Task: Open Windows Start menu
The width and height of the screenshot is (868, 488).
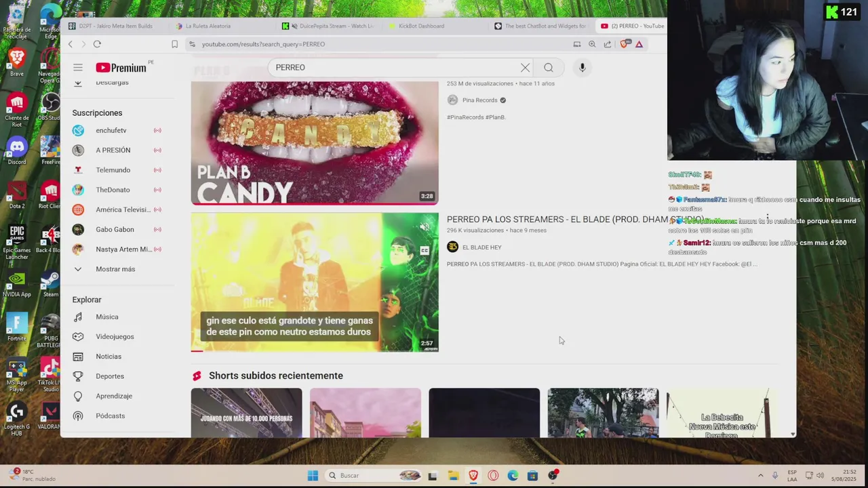Action: [x=313, y=476]
